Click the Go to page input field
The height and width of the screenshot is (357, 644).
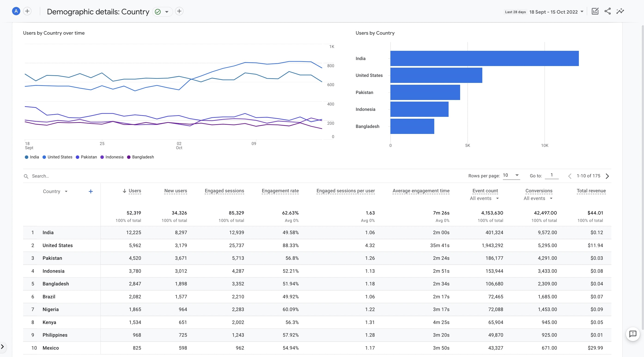click(551, 176)
